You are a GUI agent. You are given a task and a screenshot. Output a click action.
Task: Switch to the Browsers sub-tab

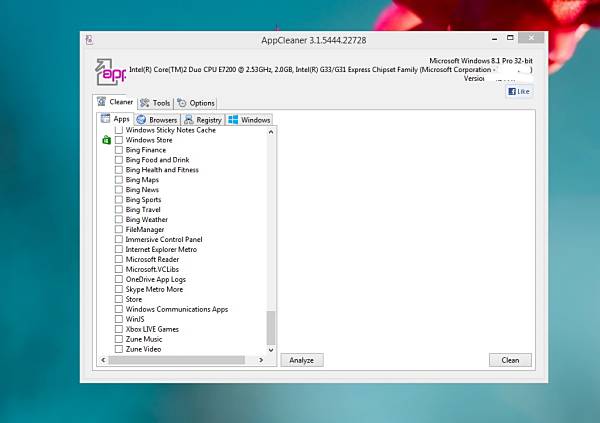157,120
